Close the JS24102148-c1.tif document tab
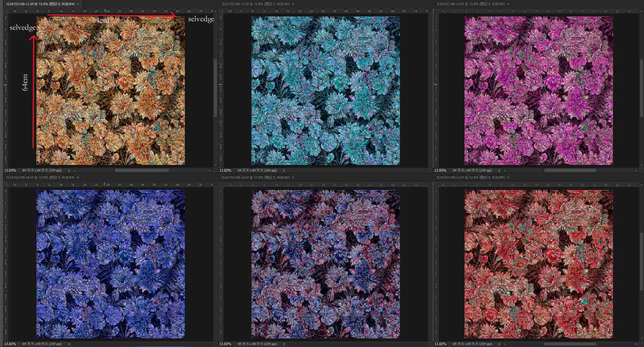Image resolution: width=644 pixels, height=347 pixels. (x=78, y=4)
